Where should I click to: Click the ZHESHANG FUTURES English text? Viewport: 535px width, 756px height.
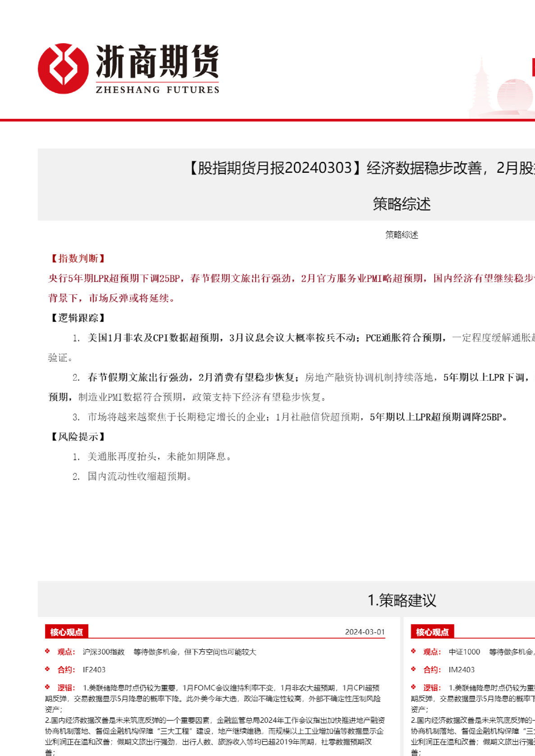[x=157, y=90]
